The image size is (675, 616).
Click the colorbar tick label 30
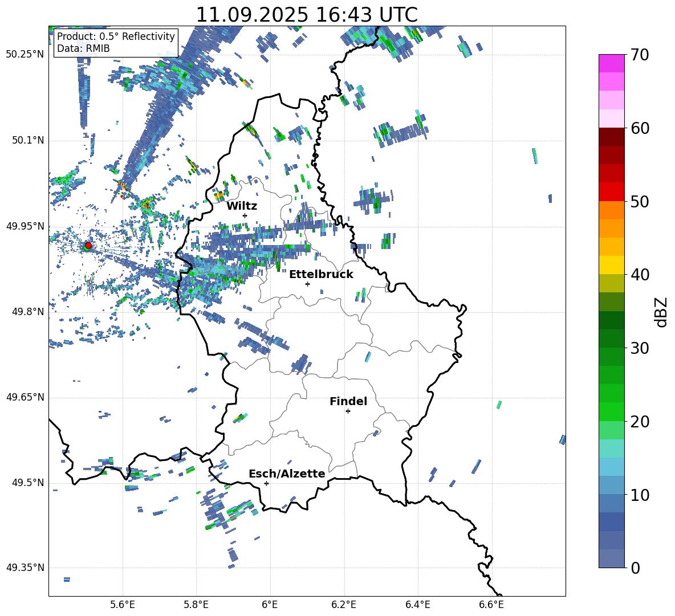coord(640,348)
